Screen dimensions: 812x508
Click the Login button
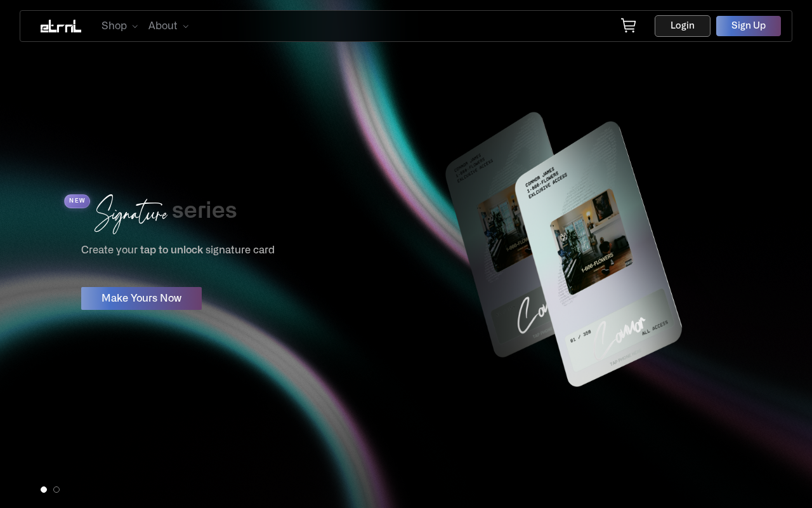coord(682,26)
